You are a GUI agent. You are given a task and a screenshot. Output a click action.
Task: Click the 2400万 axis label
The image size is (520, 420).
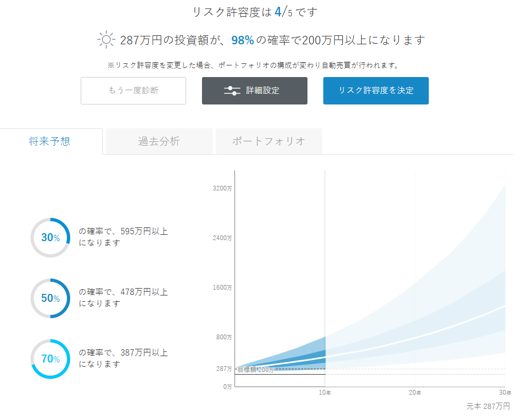pos(222,238)
